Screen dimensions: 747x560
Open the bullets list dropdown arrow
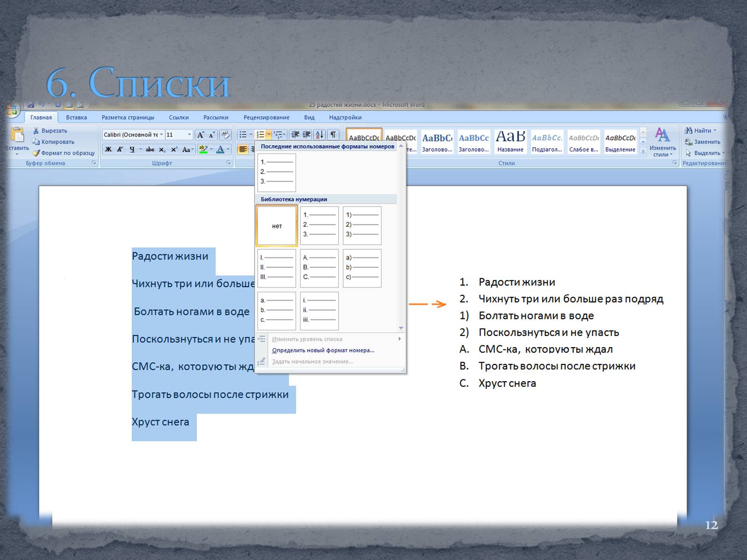251,135
